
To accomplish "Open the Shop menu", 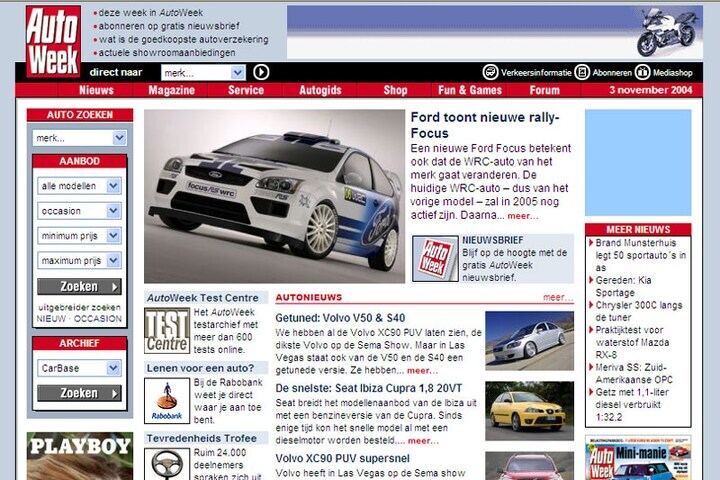I will tap(395, 90).
